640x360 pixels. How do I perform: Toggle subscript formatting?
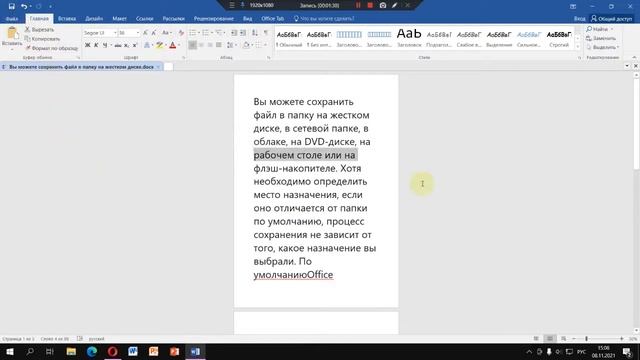click(x=126, y=45)
